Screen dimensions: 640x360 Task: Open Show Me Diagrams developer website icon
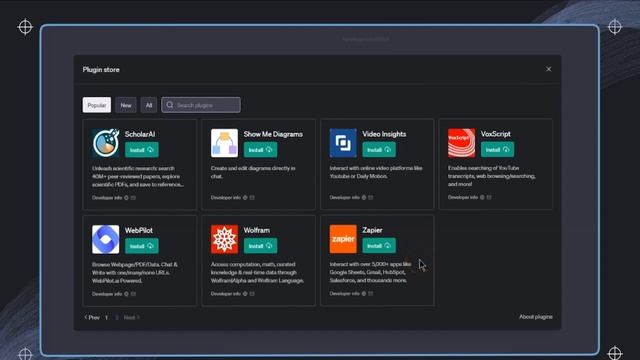click(245, 198)
